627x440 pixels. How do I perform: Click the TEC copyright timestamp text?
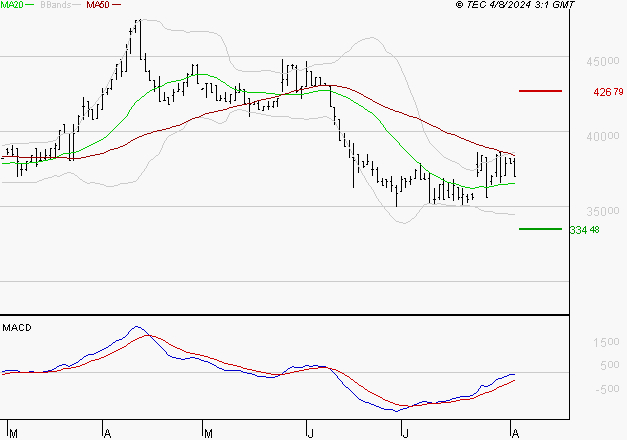tap(515, 5)
